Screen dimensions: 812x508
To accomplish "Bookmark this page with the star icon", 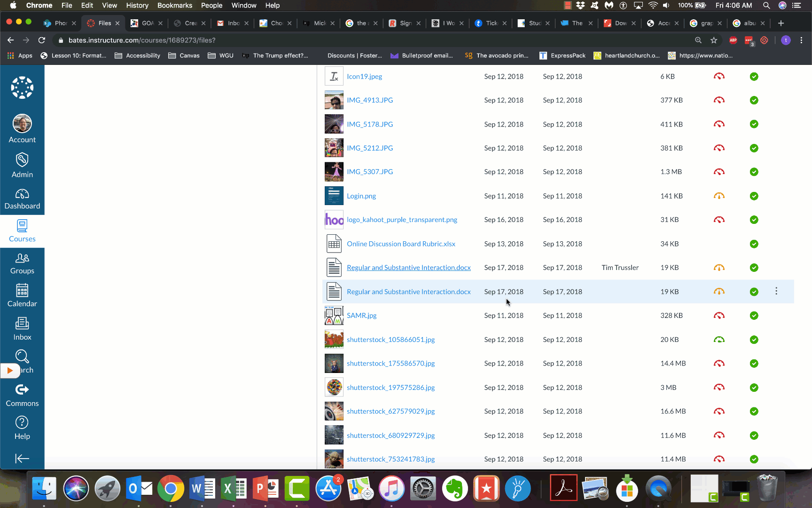I will pos(714,40).
